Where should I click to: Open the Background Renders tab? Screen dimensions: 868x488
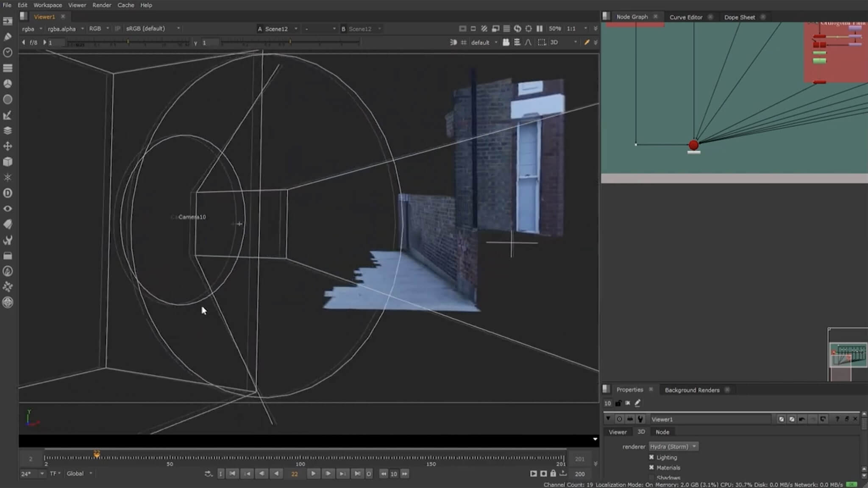(x=692, y=390)
